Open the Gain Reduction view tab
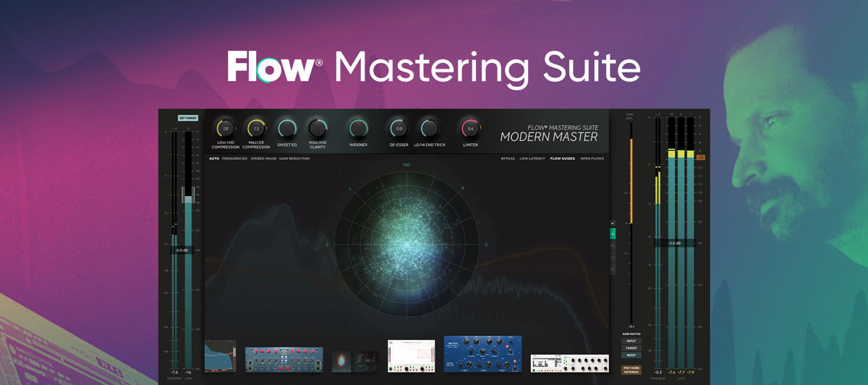This screenshot has height=385, width=868. click(294, 158)
